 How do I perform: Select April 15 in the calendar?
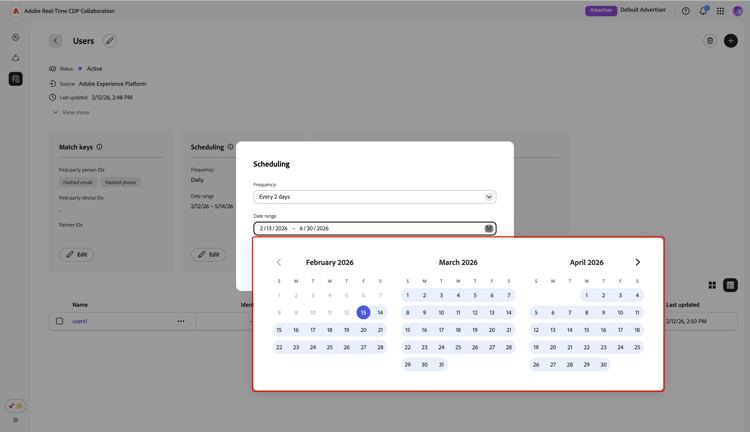tap(586, 330)
